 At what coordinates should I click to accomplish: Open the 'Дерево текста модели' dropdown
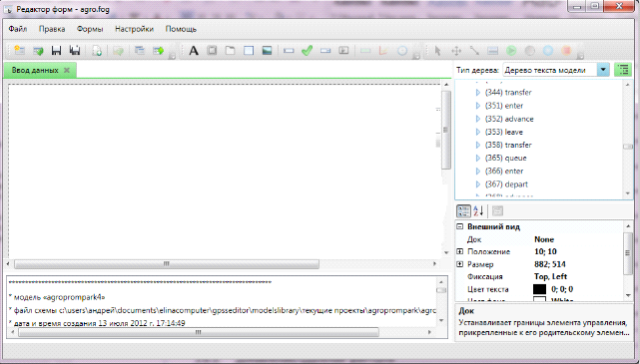click(603, 70)
